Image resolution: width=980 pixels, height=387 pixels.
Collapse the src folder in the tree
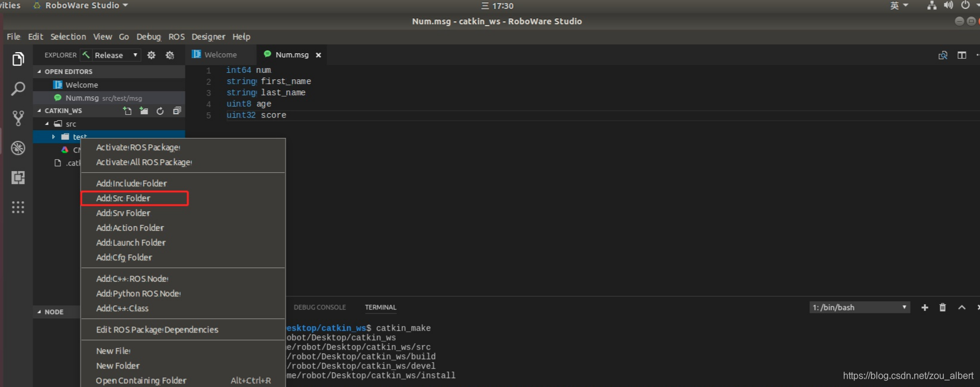click(x=47, y=124)
